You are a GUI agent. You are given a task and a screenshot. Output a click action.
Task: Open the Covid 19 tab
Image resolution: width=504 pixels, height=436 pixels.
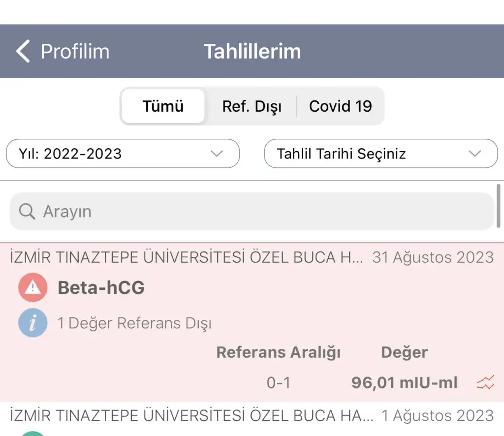(x=340, y=106)
